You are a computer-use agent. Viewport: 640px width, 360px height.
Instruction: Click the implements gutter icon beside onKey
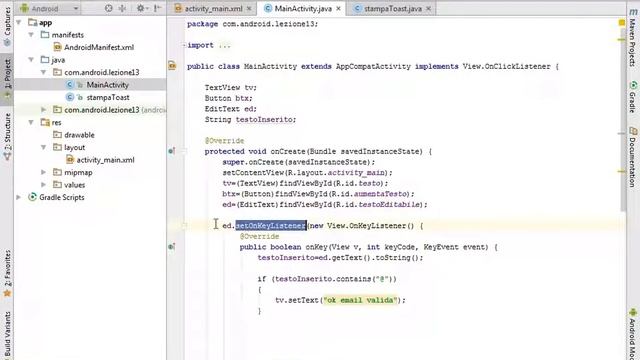172,247
